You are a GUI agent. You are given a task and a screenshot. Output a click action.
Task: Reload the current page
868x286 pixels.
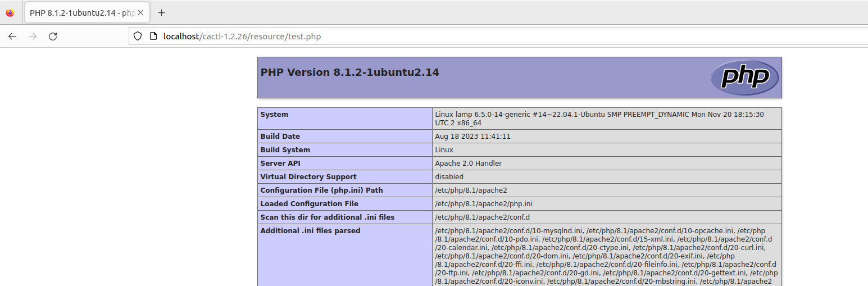pos(53,37)
